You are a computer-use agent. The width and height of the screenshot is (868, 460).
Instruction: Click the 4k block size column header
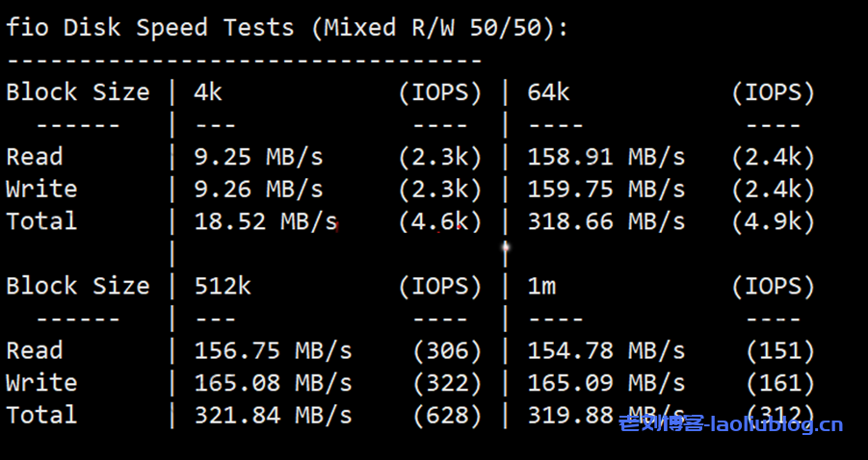[x=208, y=92]
